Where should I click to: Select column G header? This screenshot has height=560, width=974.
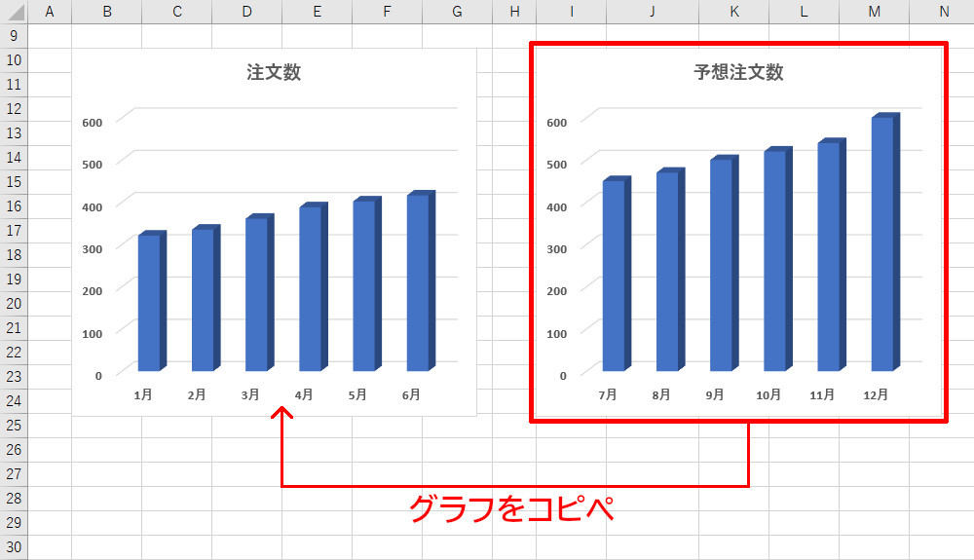click(x=457, y=11)
